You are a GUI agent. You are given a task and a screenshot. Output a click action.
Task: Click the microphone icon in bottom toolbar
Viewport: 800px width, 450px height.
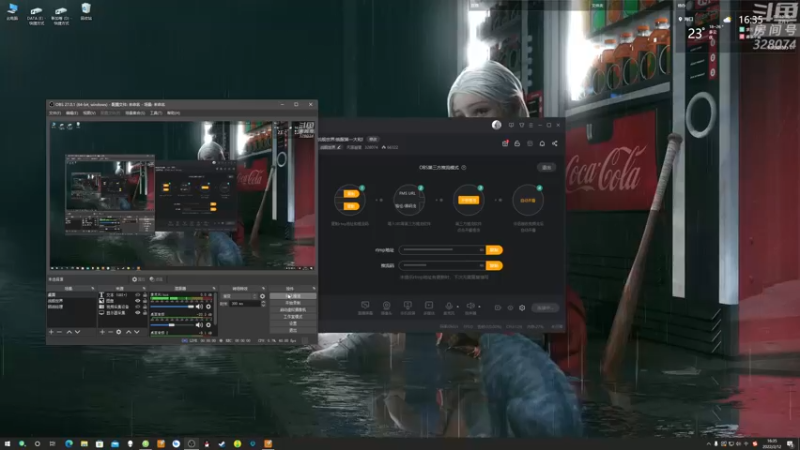pyautogui.click(x=448, y=306)
